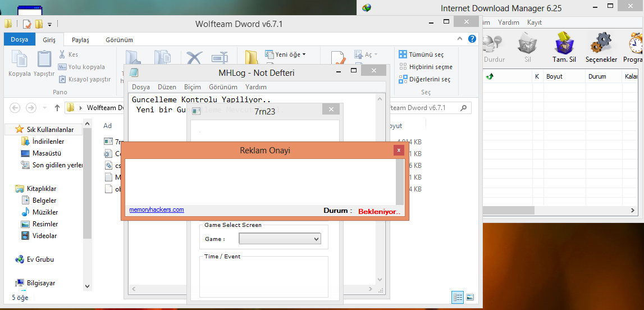Collapse the Explorer ribbon chevron
Viewport: 644px width, 310px height.
coord(460,39)
